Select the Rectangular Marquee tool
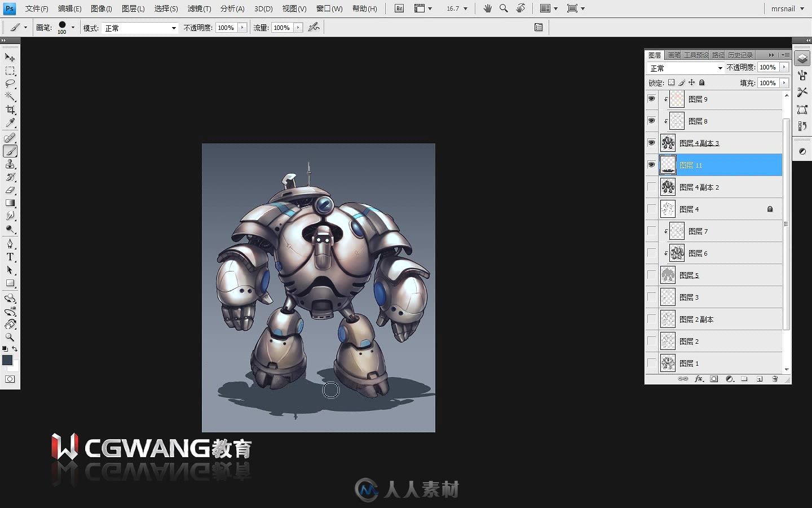The width and height of the screenshot is (812, 508). (x=10, y=71)
